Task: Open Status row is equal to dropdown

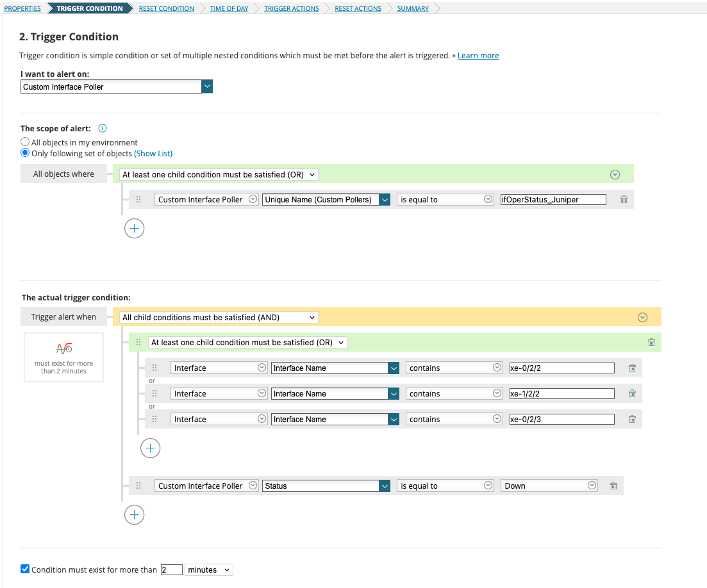Action: (445, 486)
